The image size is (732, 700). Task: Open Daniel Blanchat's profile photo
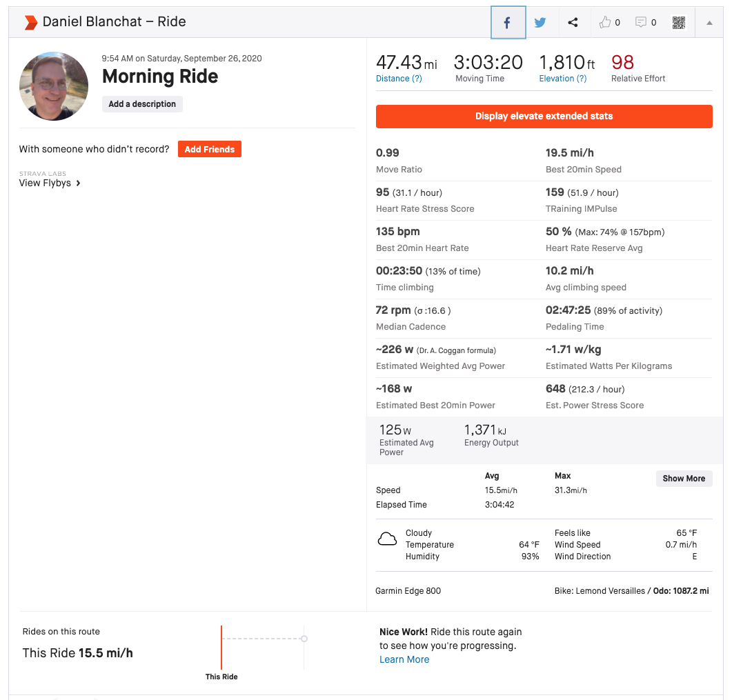click(54, 86)
